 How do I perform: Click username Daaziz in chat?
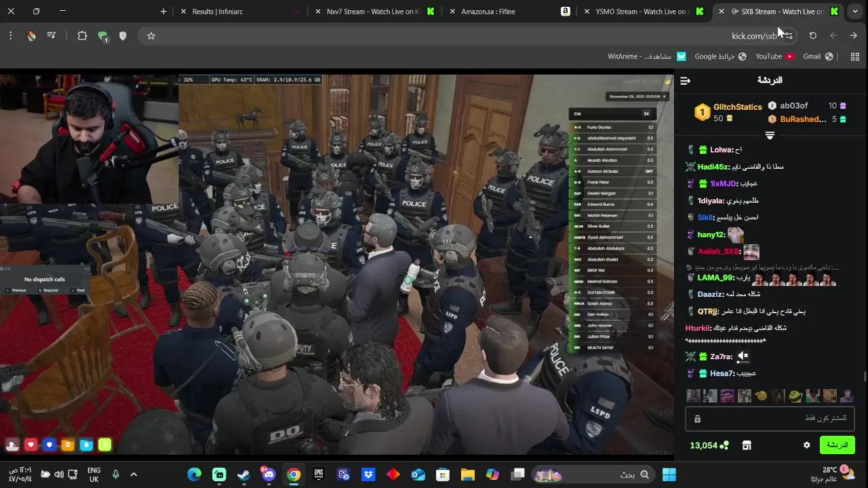click(x=710, y=294)
